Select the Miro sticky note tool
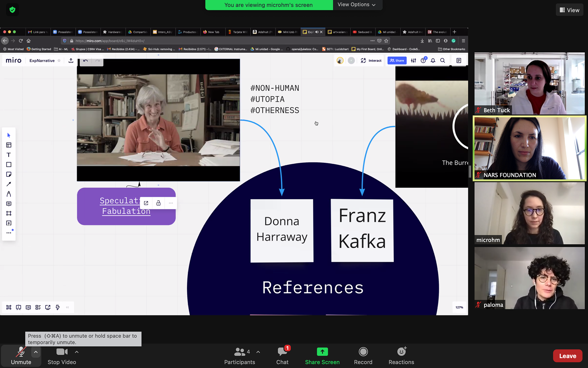 (9, 174)
